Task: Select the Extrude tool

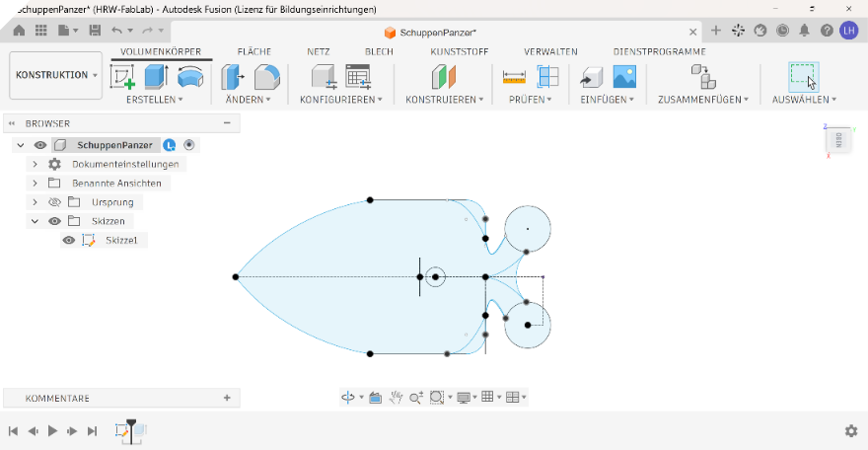Action: 156,76
